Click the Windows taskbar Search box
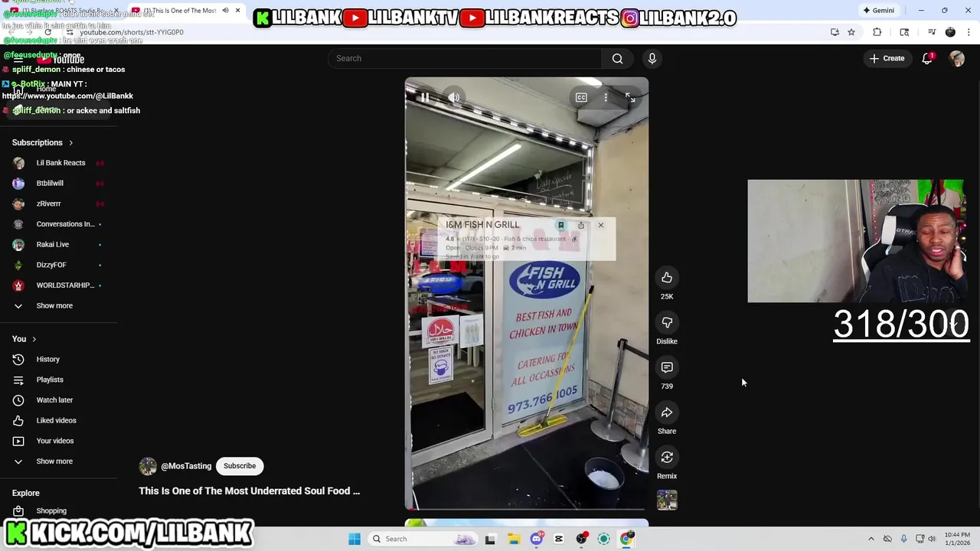Viewport: 980px width, 551px height. pyautogui.click(x=423, y=539)
